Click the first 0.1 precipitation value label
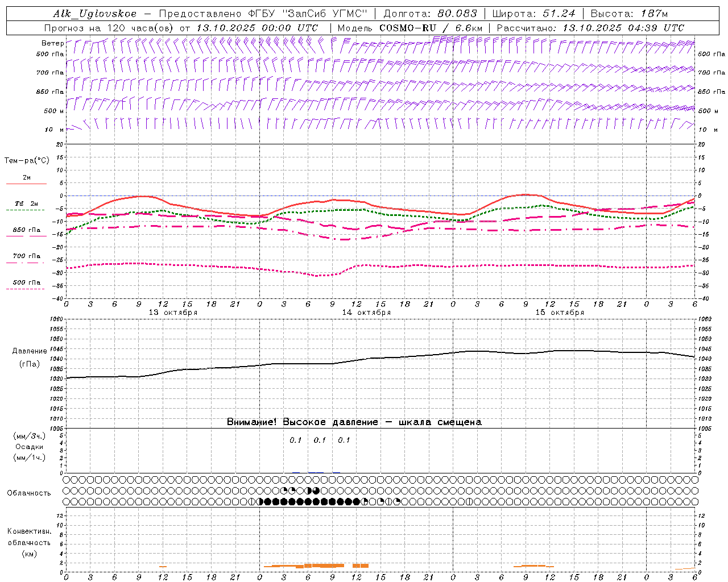Image resolution: width=728 pixels, height=582 pixels. tap(296, 440)
